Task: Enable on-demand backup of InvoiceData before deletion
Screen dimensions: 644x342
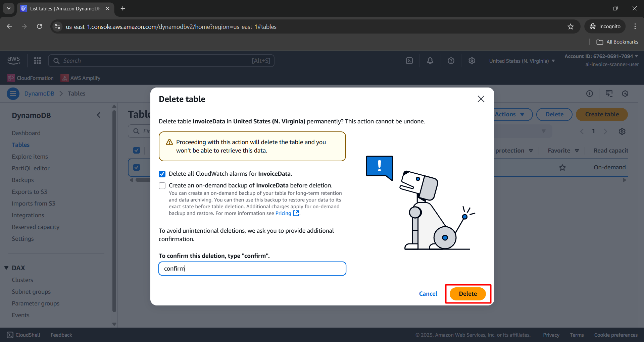Action: pyautogui.click(x=162, y=185)
